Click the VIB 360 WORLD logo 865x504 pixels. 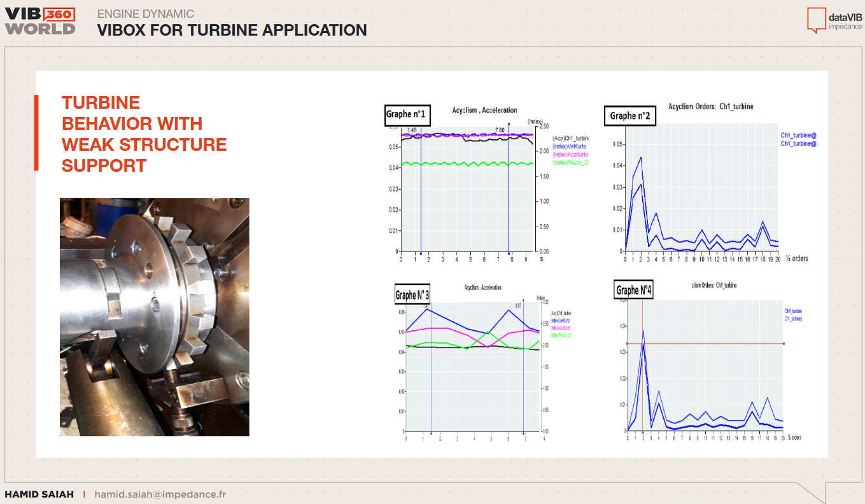click(x=39, y=21)
